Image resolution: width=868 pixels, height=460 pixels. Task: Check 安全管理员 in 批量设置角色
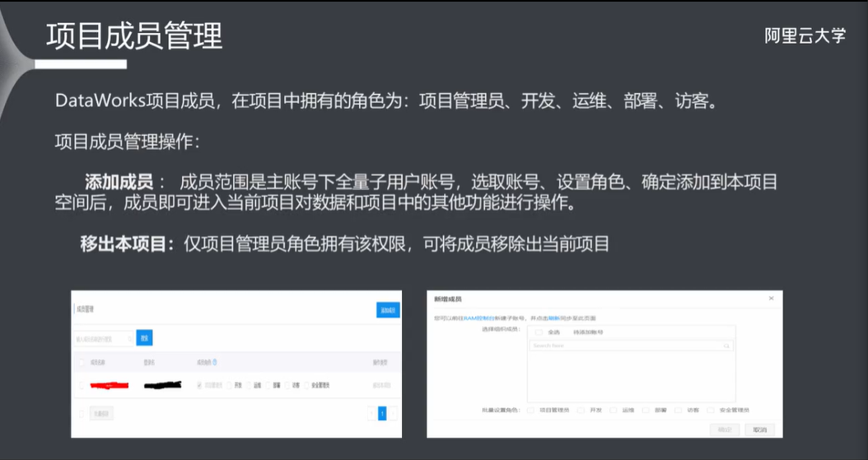[711, 410]
